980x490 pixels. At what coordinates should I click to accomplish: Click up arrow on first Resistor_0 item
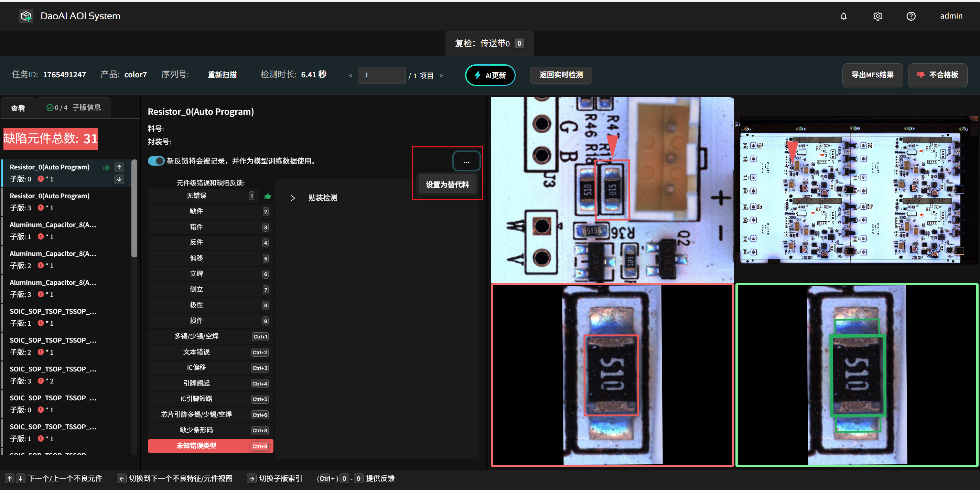119,167
